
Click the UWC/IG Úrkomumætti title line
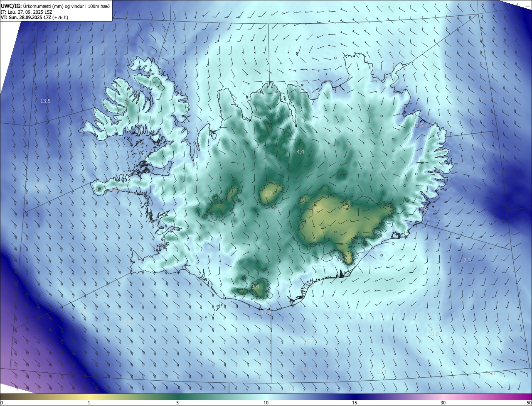click(56, 6)
